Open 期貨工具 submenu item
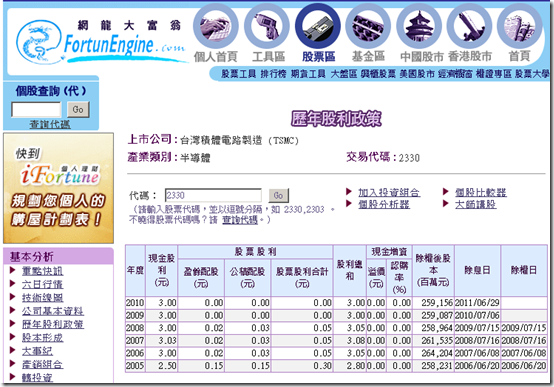The image size is (554, 387). (x=308, y=74)
